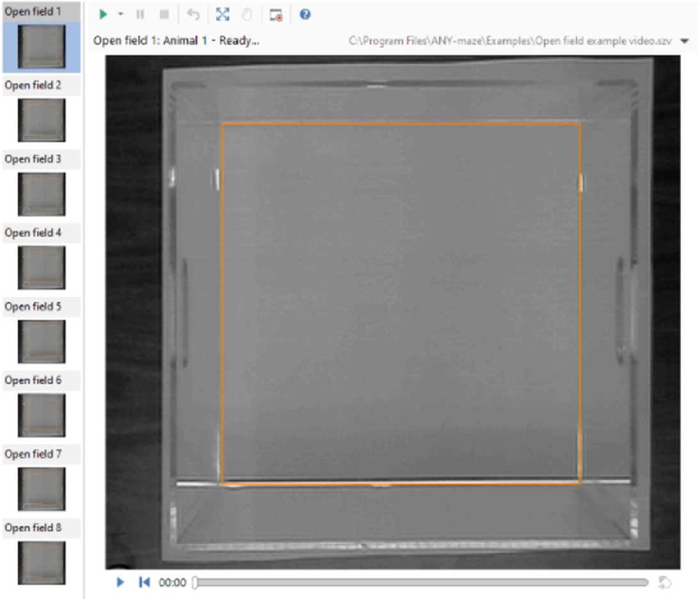Play the video using the bottom play control
Image resolution: width=700 pixels, height=599 pixels.
point(120,582)
